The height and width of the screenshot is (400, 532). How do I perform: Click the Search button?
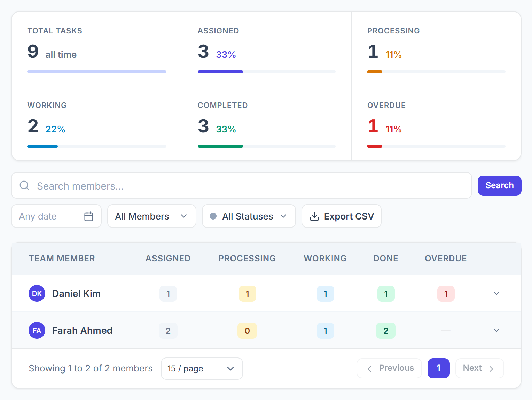[x=499, y=185]
